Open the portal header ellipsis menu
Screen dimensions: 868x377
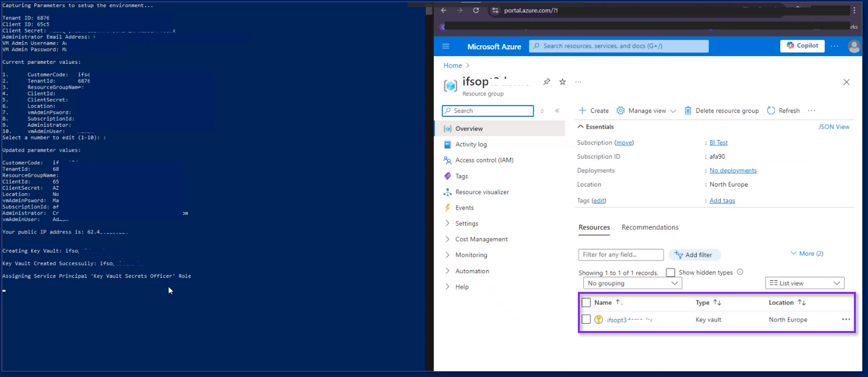pos(834,46)
